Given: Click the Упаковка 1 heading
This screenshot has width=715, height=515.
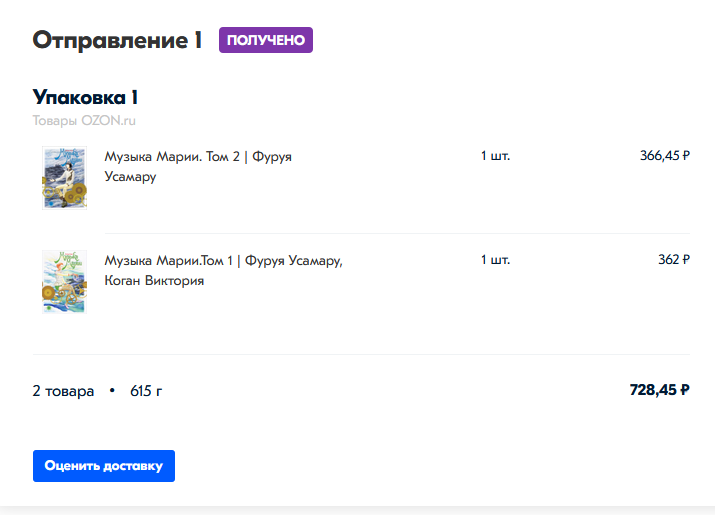Looking at the screenshot, I should tap(85, 97).
